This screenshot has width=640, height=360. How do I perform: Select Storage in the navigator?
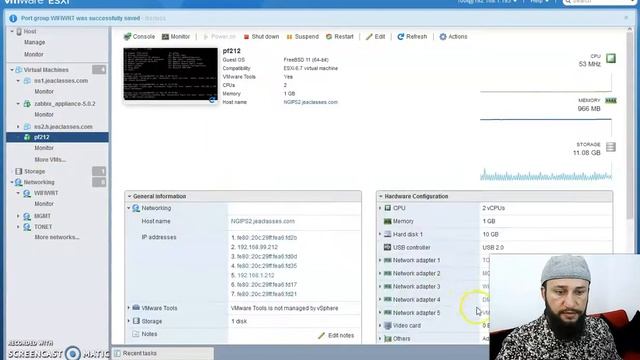click(x=34, y=171)
